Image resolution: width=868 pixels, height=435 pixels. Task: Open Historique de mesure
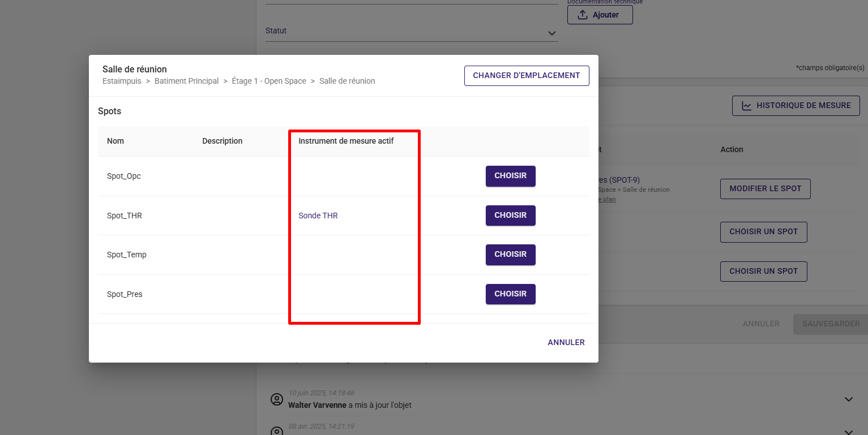tap(796, 106)
